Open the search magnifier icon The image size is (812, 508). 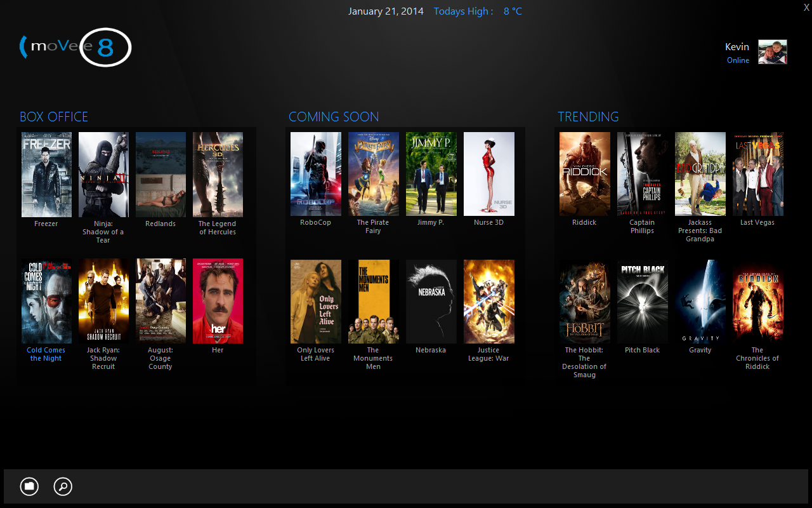click(x=63, y=487)
